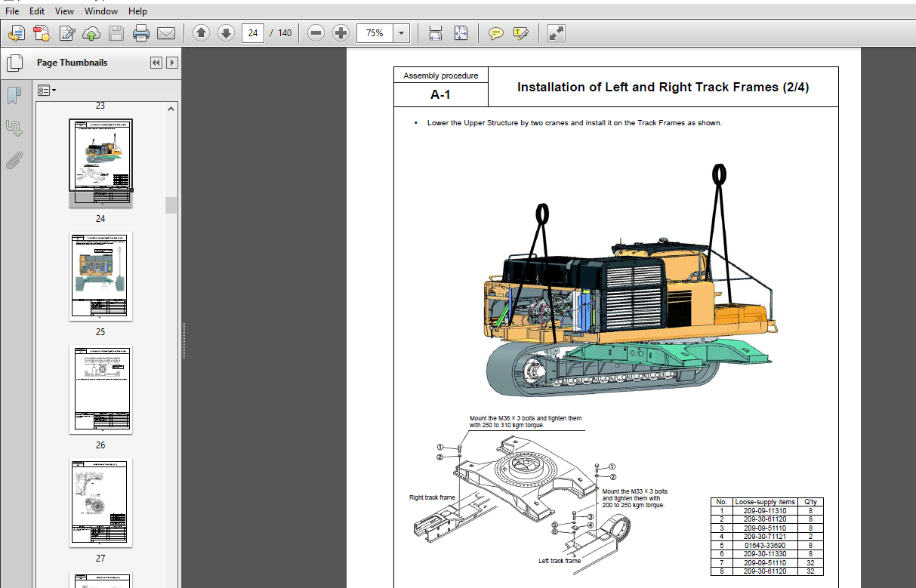
Task: Collapse the navigation pane with double-arrow
Action: 156,63
